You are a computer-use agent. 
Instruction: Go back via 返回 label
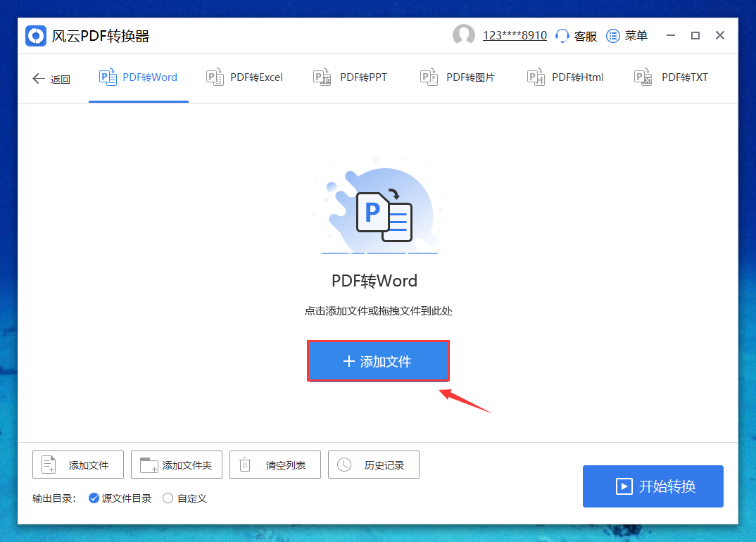coord(61,79)
